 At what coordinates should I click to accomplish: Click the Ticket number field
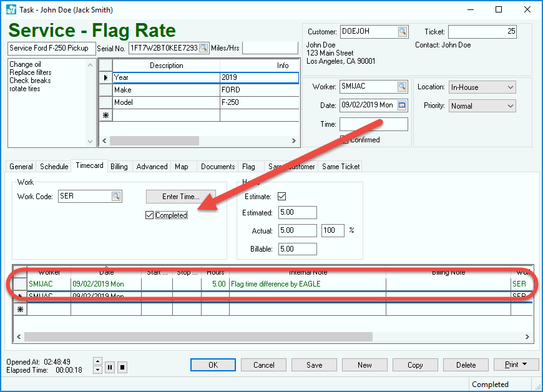pyautogui.click(x=482, y=32)
